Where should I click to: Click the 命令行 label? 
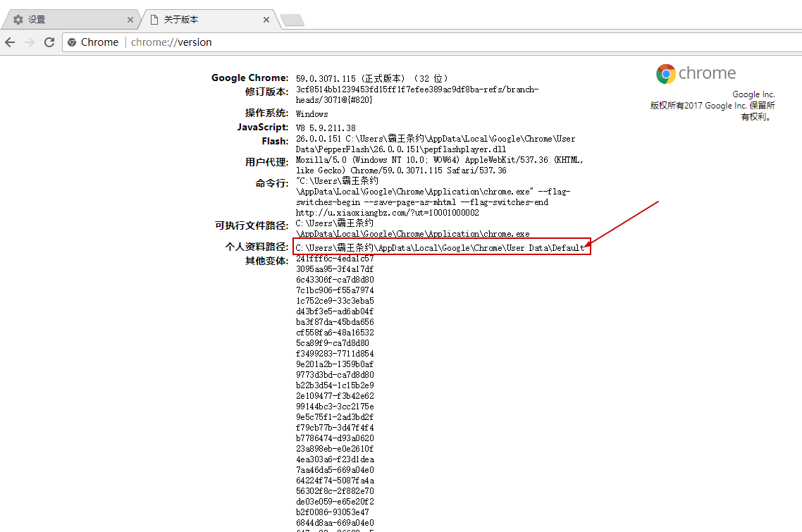click(x=271, y=183)
